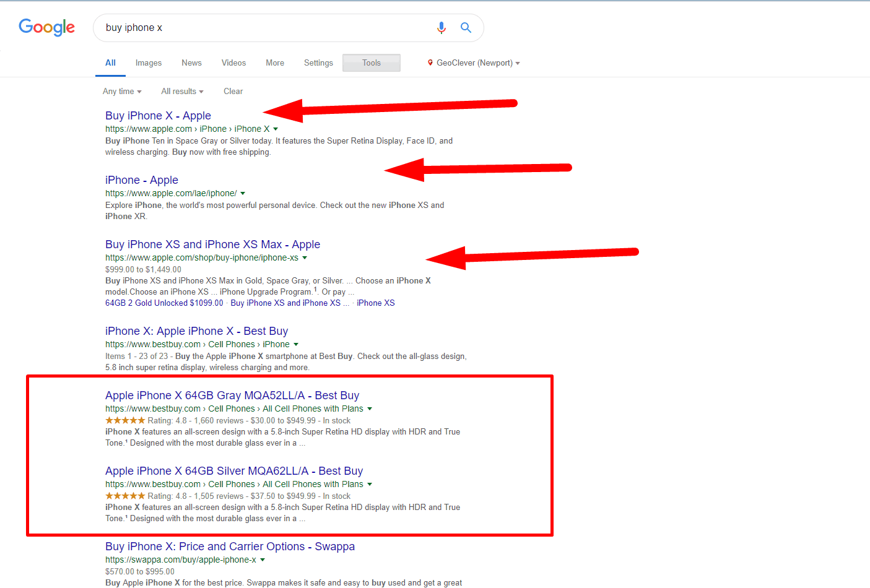Click the star rating under the Gray MQA52LL/A result

click(124, 420)
